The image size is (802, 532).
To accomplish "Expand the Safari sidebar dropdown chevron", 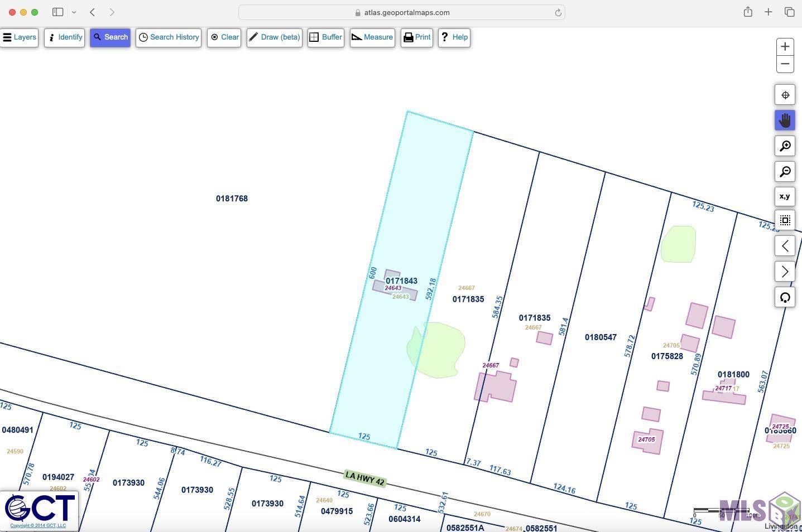I will pos(74,12).
